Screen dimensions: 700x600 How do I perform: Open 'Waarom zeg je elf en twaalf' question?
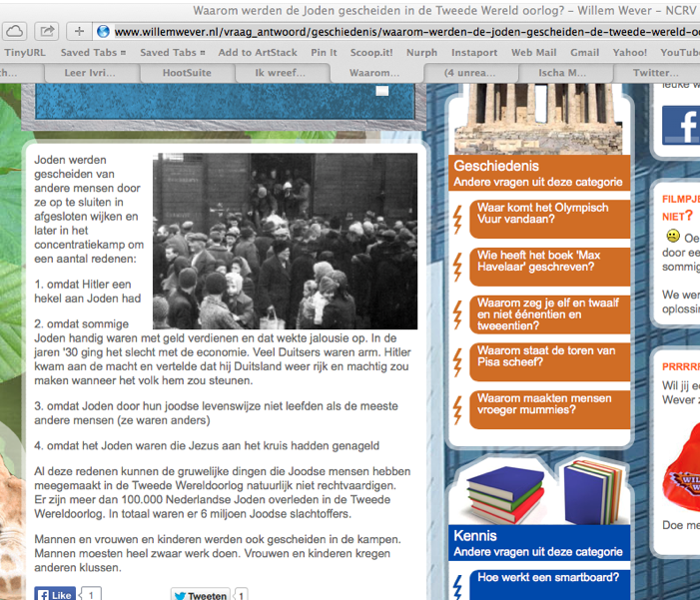coord(550,314)
